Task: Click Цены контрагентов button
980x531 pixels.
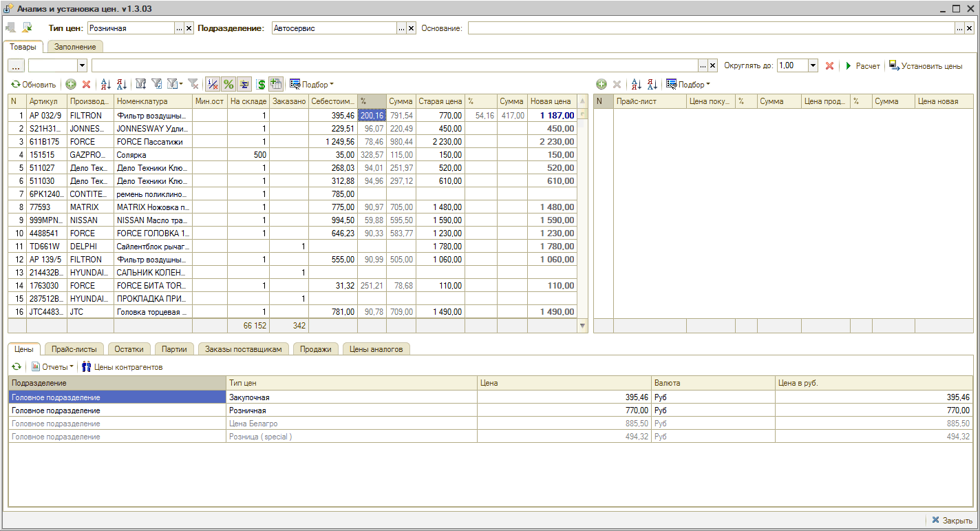Action: click(x=122, y=367)
